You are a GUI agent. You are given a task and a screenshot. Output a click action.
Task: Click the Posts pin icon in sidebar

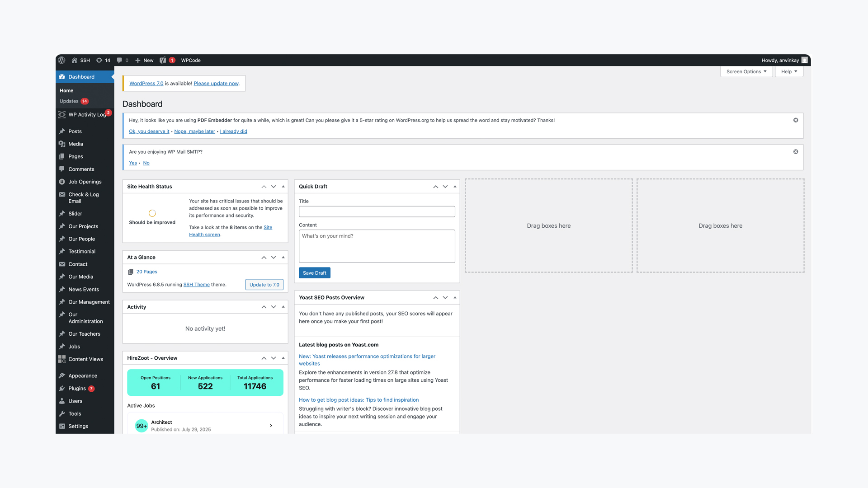(62, 131)
